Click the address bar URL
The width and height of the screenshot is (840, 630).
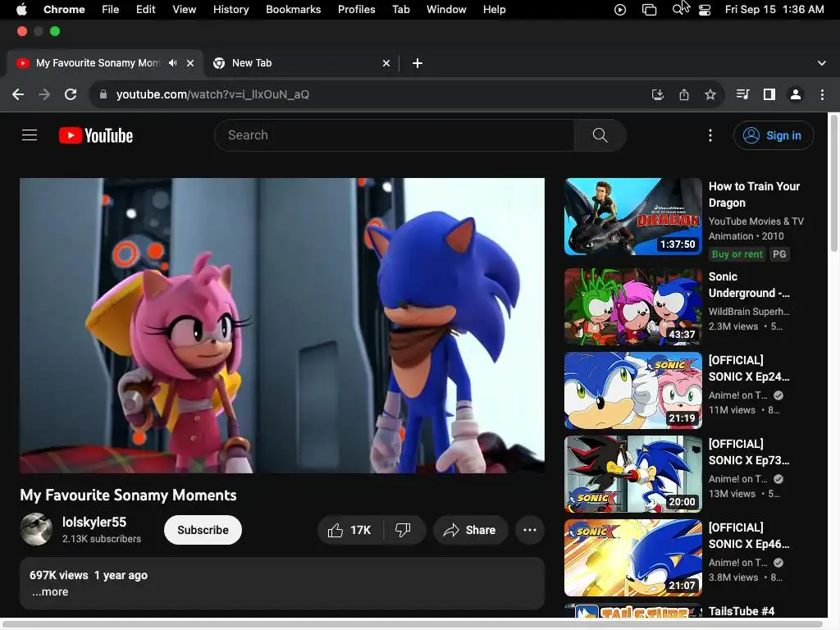[212, 94]
